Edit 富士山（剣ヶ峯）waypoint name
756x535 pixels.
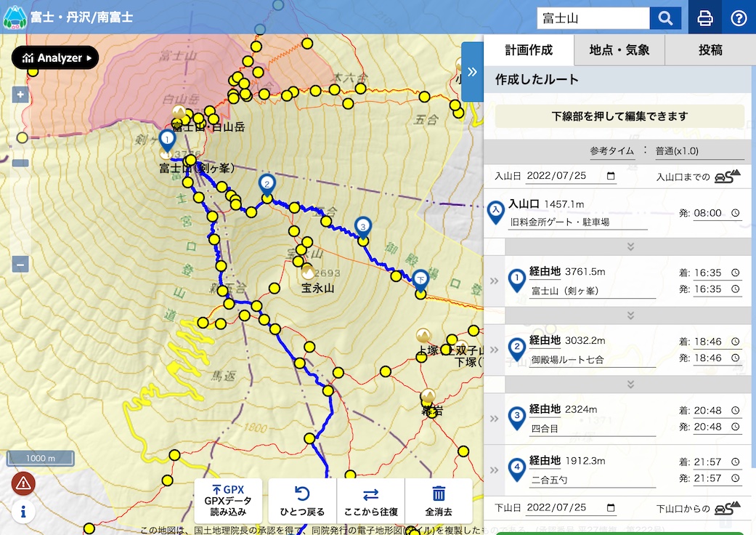(593, 291)
